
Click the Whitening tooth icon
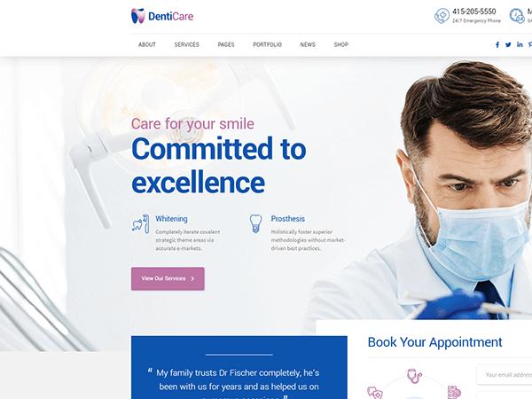pyautogui.click(x=140, y=224)
